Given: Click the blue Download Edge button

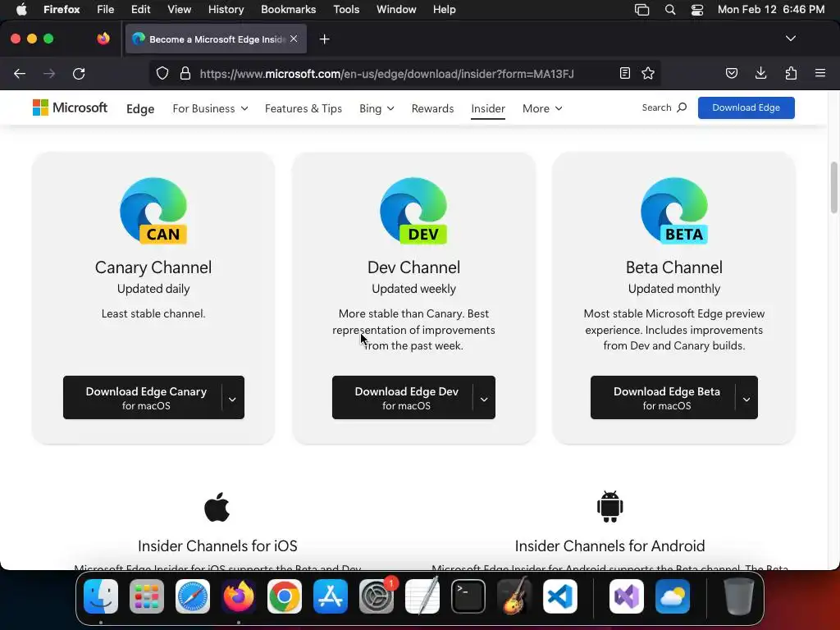Looking at the screenshot, I should [746, 107].
